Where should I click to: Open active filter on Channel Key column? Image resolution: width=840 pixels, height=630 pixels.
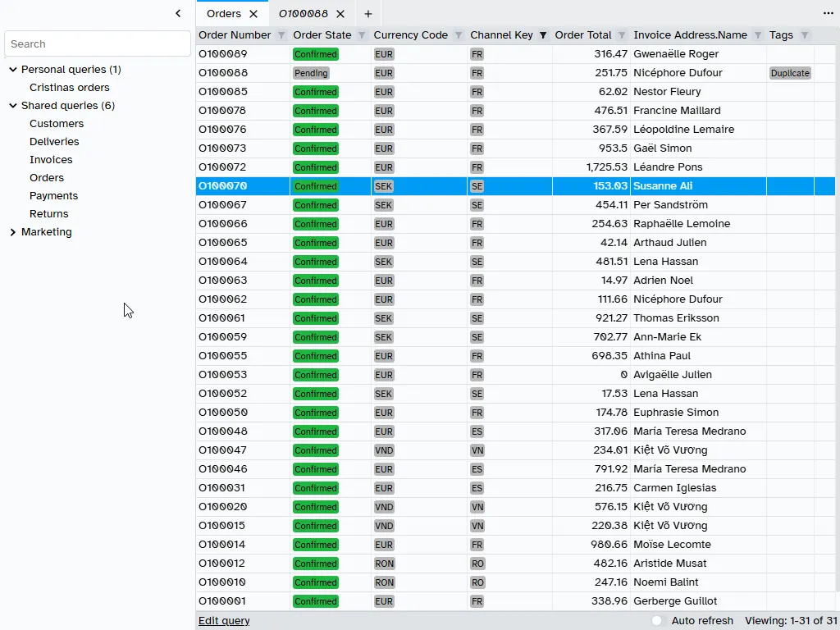click(543, 35)
